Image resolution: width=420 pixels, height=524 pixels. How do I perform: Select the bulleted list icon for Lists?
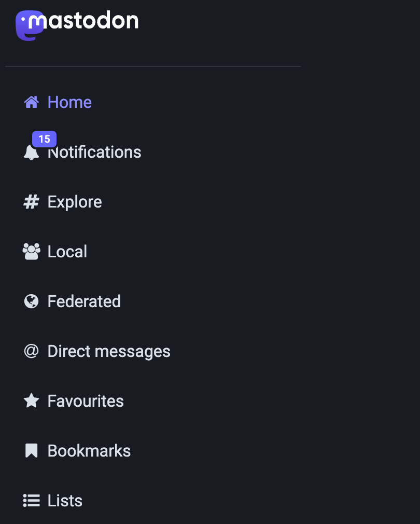32,501
